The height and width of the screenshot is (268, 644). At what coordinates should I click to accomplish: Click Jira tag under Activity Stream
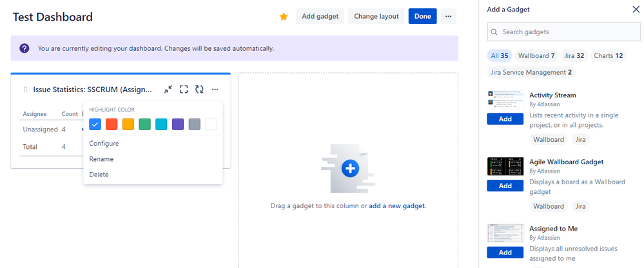[580, 140]
